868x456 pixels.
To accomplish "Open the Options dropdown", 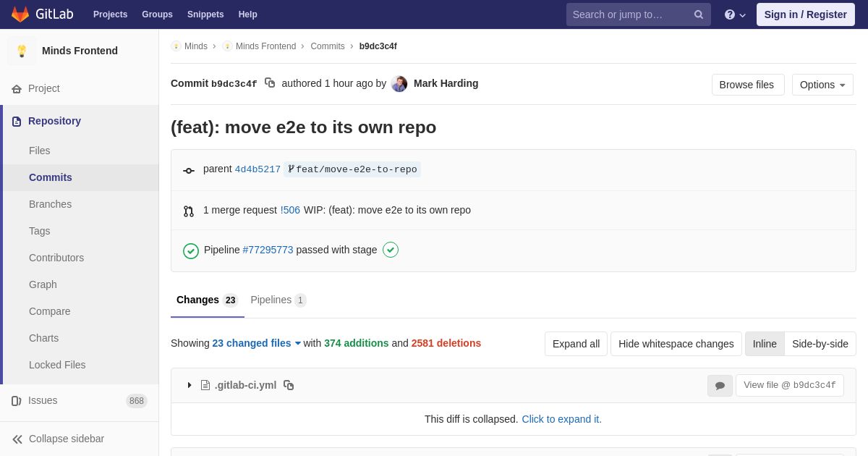I will [x=822, y=85].
